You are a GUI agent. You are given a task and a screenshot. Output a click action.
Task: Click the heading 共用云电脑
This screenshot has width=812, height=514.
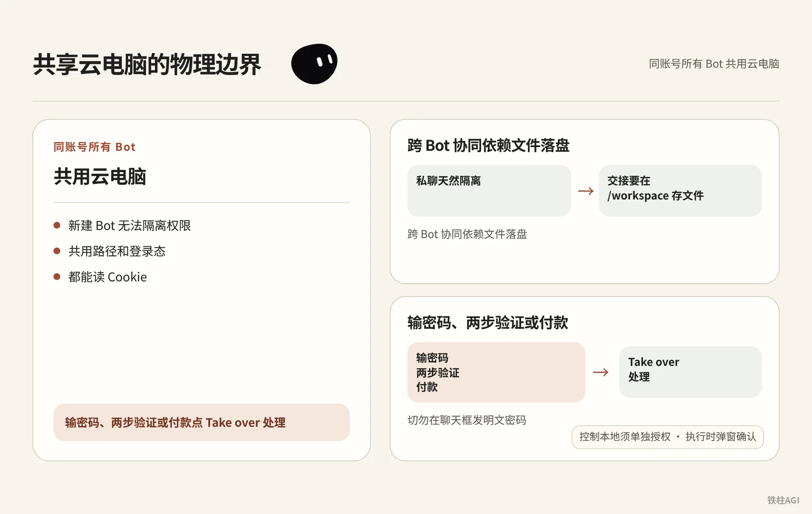click(x=100, y=177)
